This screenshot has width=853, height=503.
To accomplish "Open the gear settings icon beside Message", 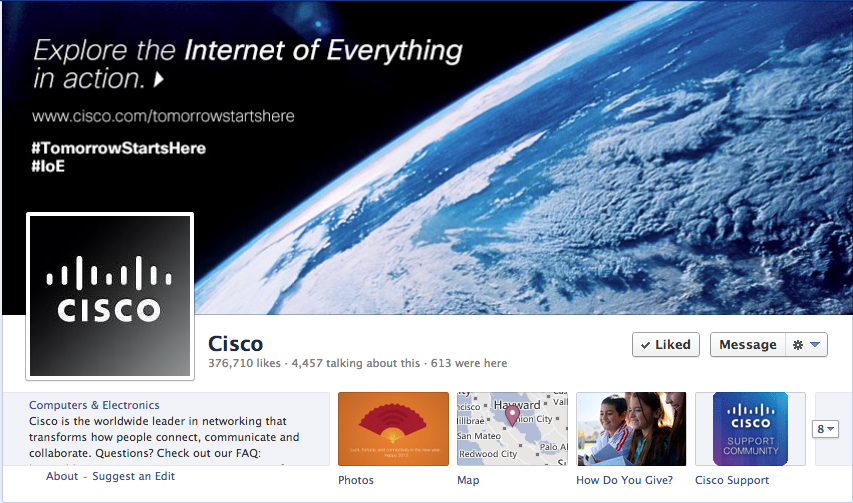I will (798, 345).
